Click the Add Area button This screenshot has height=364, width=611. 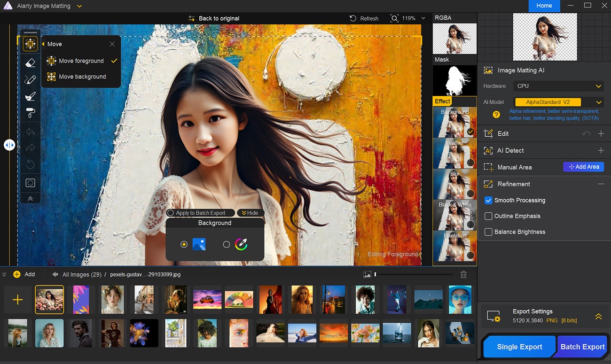[x=583, y=167]
